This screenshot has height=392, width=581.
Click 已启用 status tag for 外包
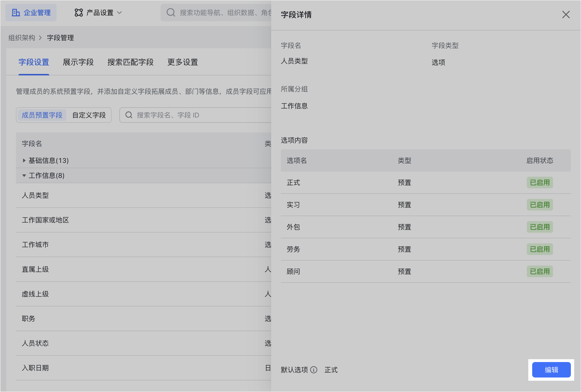tap(539, 227)
